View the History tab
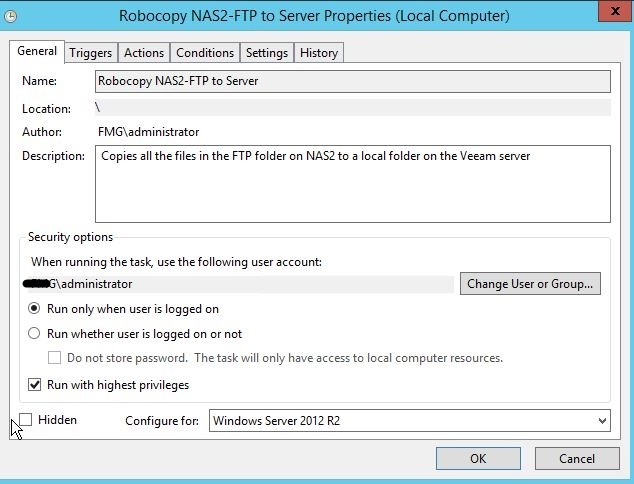Viewport: 634px width, 484px height. click(319, 53)
